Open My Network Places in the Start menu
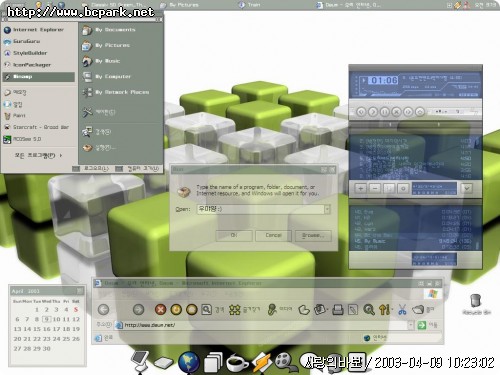 [116, 92]
